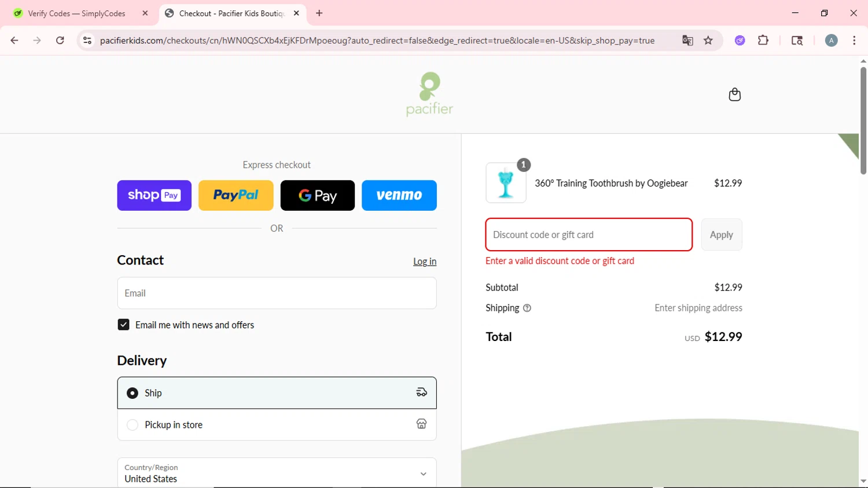
Task: Click the shipping truck icon
Action: 422,392
